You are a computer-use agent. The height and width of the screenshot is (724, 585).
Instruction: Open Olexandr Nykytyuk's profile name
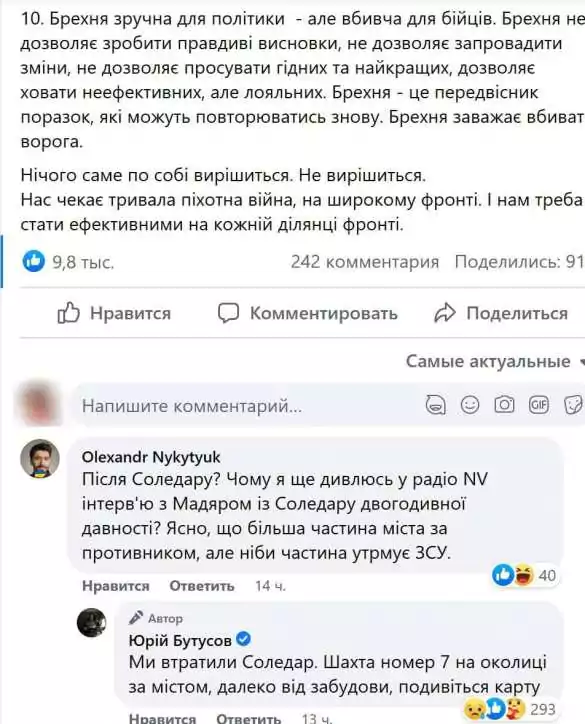[x=151, y=457]
